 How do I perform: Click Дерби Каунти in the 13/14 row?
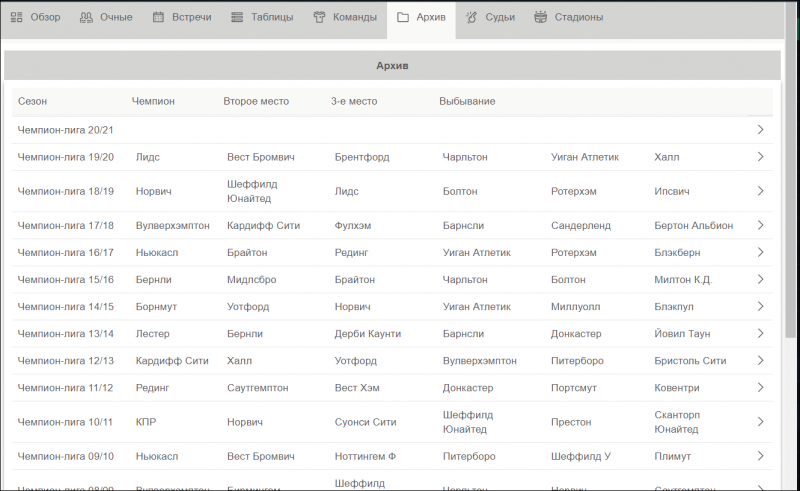point(368,334)
